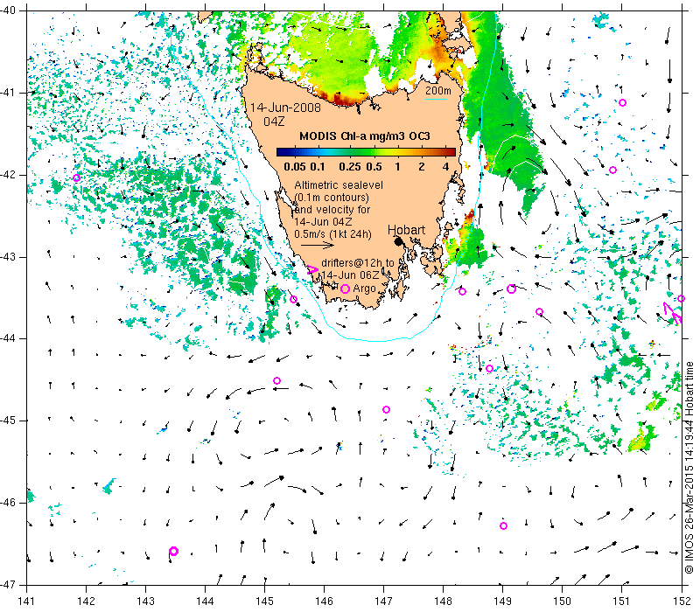This screenshot has height=612, width=700.
Task: Click the longitude axis label '146'
Action: click(x=324, y=601)
